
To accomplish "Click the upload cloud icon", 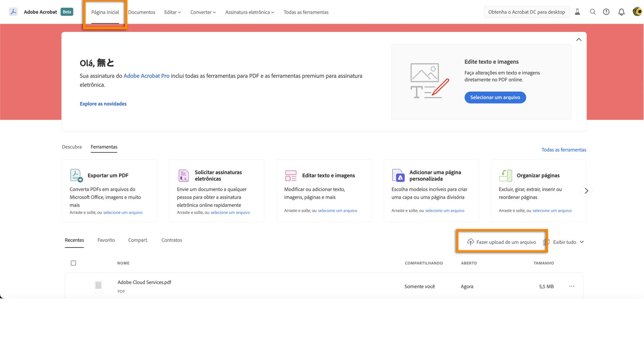I will pos(471,242).
